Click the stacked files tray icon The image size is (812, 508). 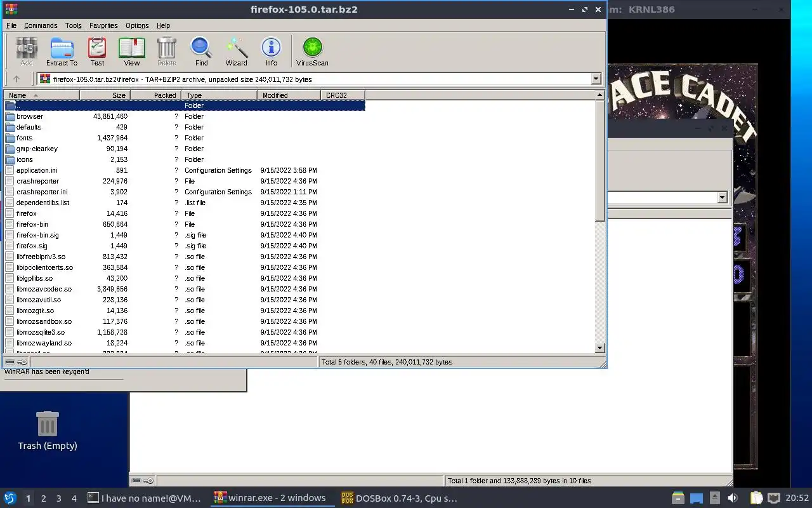click(x=678, y=498)
